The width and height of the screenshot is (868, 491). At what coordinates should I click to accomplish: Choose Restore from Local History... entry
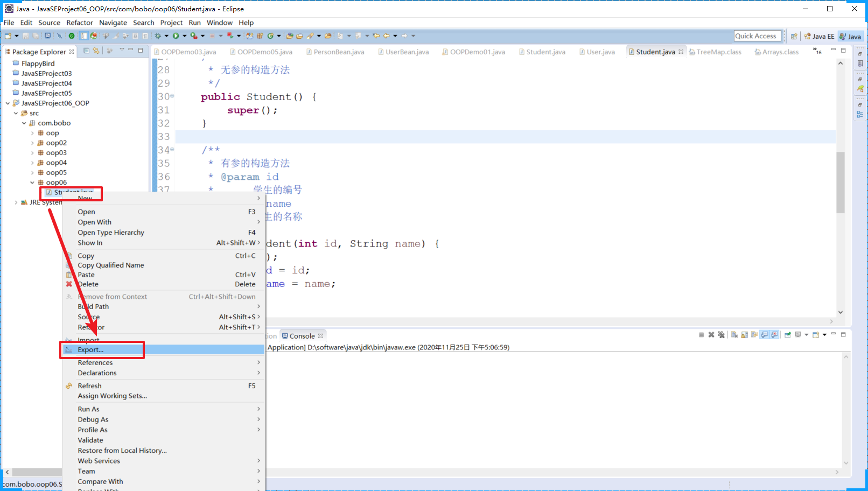[x=164, y=450]
